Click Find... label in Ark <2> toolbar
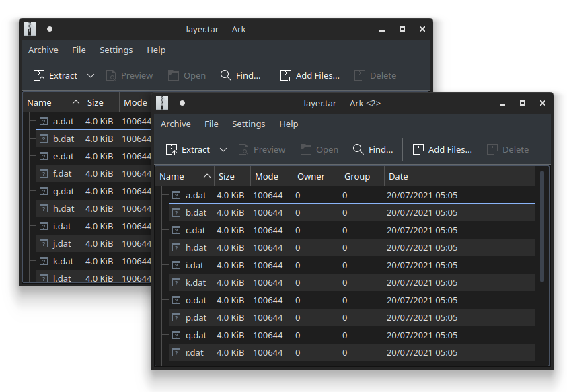This screenshot has width=567, height=392. click(381, 149)
